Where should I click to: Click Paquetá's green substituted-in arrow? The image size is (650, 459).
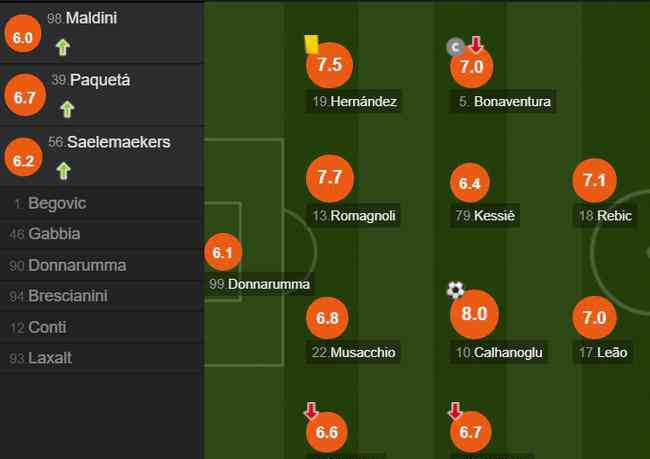point(67,109)
